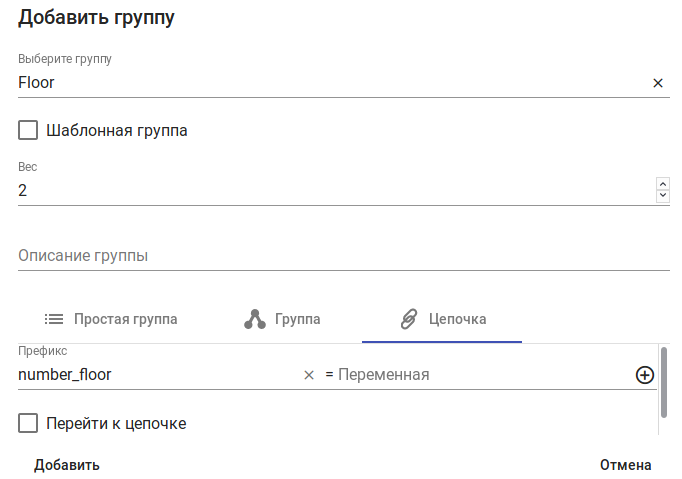This screenshot has height=479, width=682.
Task: Click the plus icon to add variable
Action: [645, 375]
